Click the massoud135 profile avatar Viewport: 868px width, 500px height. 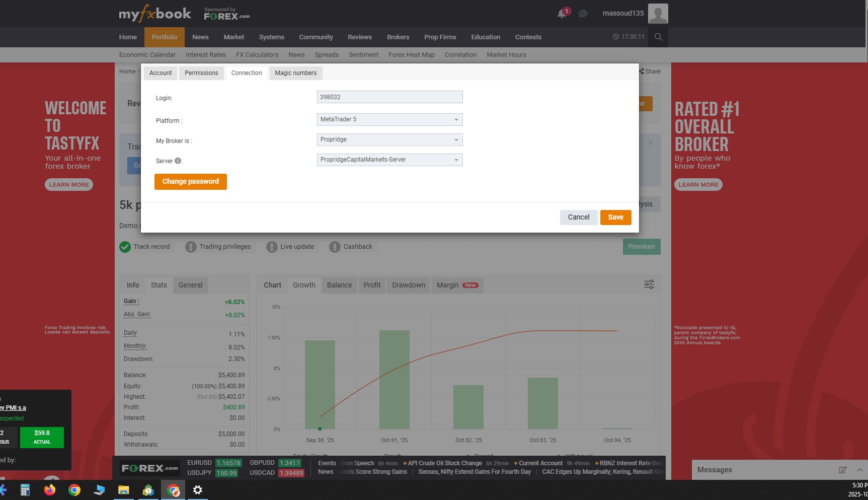tap(658, 13)
